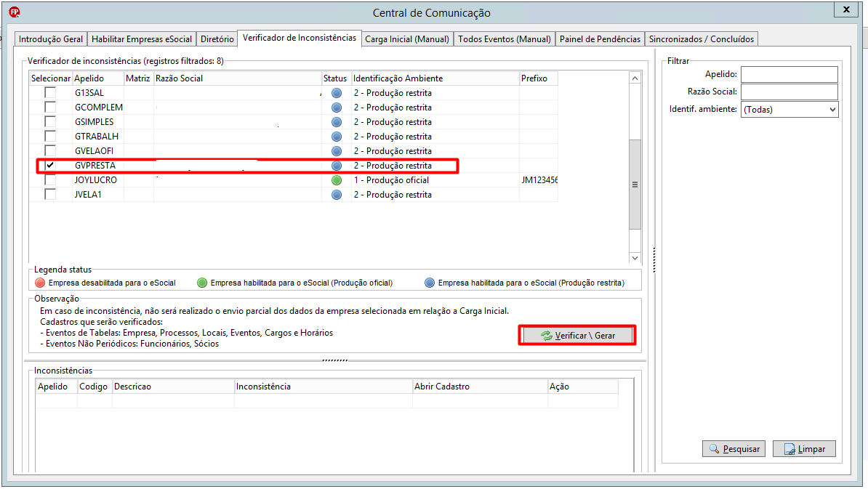Click the Prefixo column header

pos(538,78)
